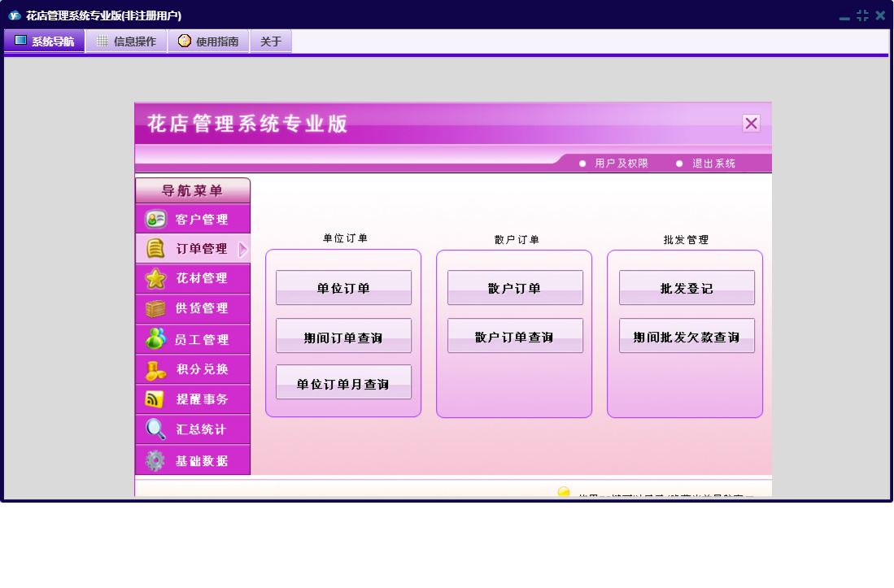
Task: Open the 关于 tab
Action: (271, 41)
